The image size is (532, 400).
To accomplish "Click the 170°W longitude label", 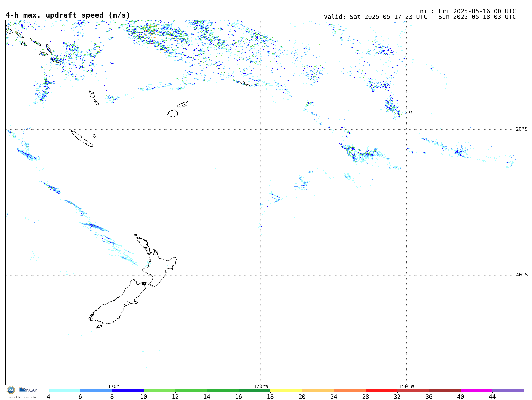I will (x=261, y=387).
